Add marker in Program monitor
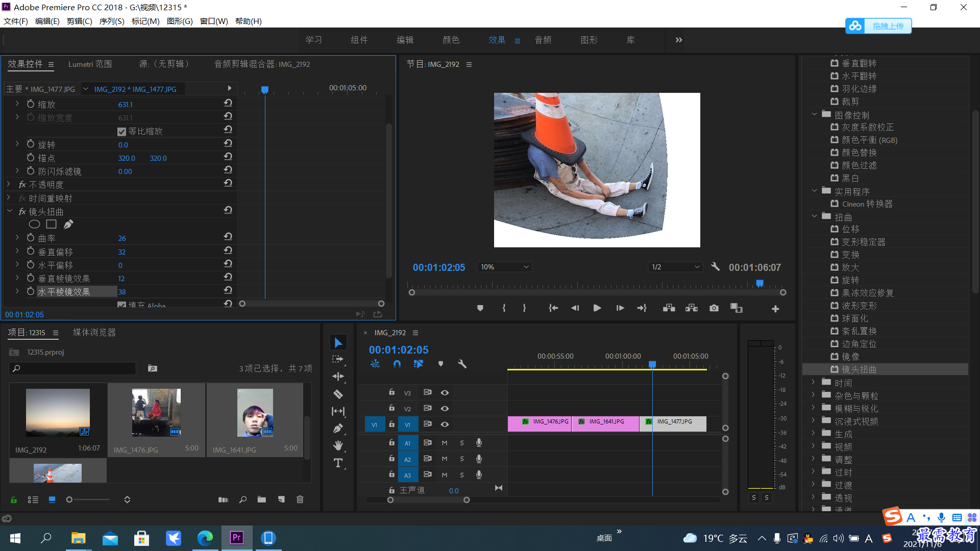The height and width of the screenshot is (551, 980). coord(480,308)
